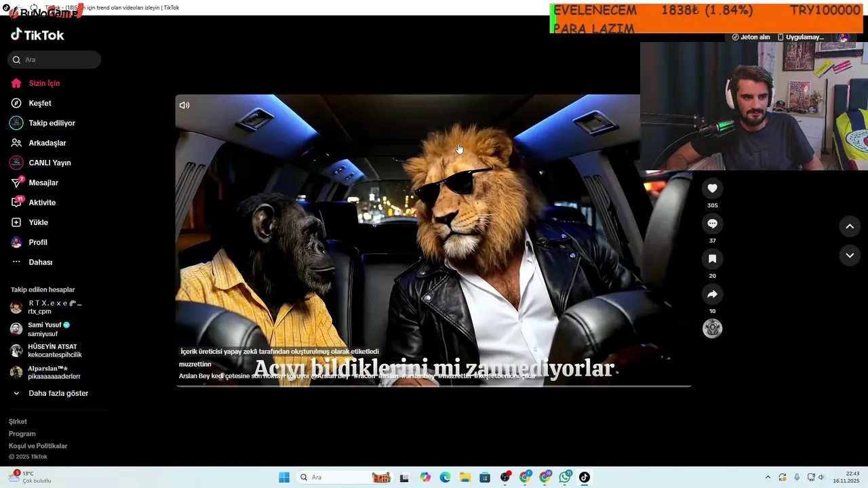
Task: Open Task View in the taskbar
Action: (404, 477)
